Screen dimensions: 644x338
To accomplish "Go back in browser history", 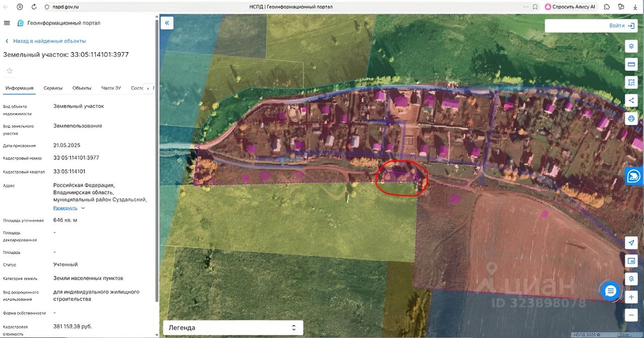I will tap(6, 7).
